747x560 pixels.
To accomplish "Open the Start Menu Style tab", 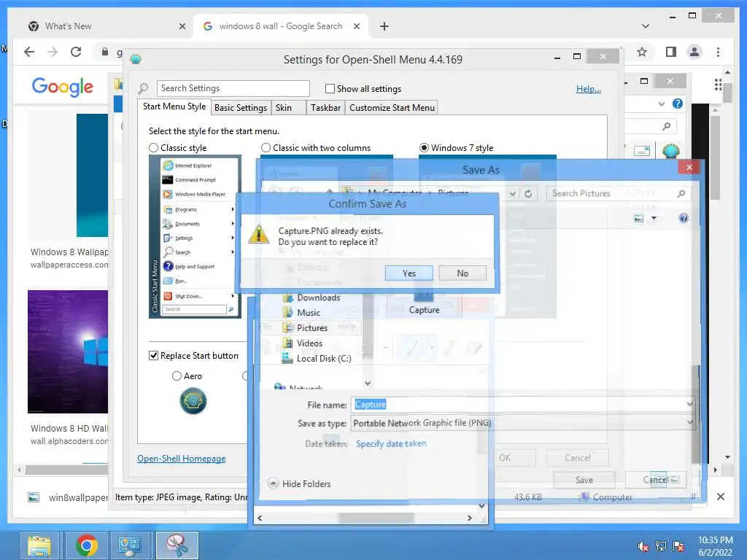I will [x=174, y=106].
